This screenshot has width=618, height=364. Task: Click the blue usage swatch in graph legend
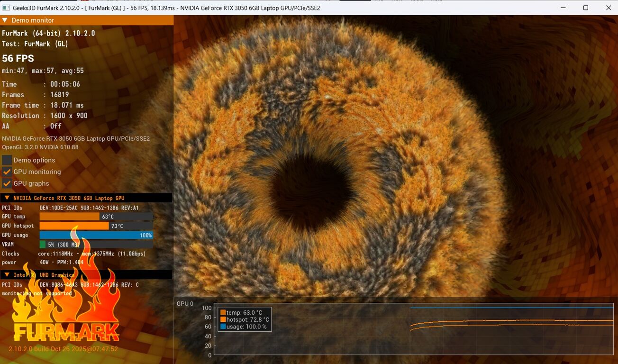click(223, 327)
